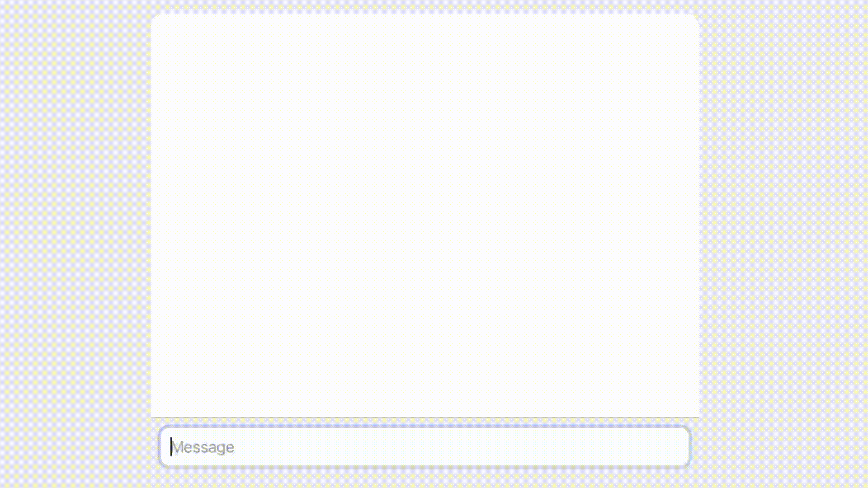Click the Message input field

pyautogui.click(x=425, y=447)
